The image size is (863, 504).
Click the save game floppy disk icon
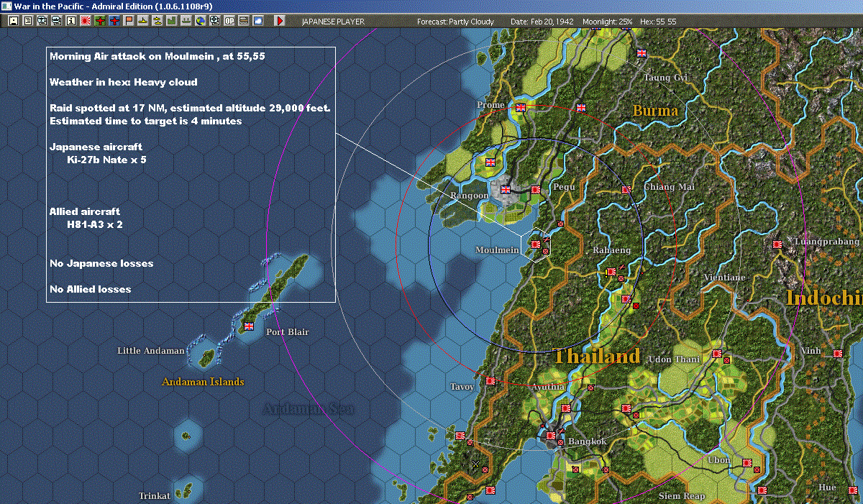pyautogui.click(x=14, y=21)
